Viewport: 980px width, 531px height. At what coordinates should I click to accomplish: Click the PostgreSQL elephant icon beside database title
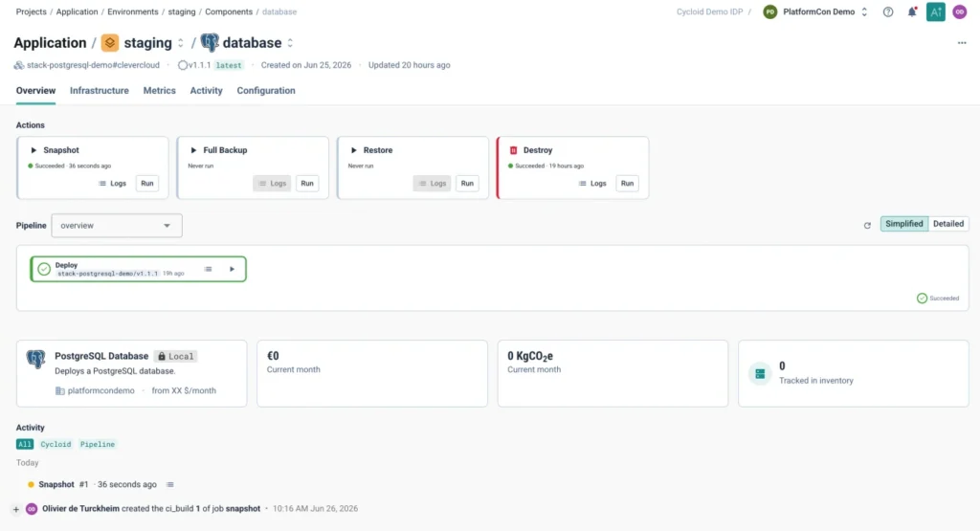[x=210, y=42]
